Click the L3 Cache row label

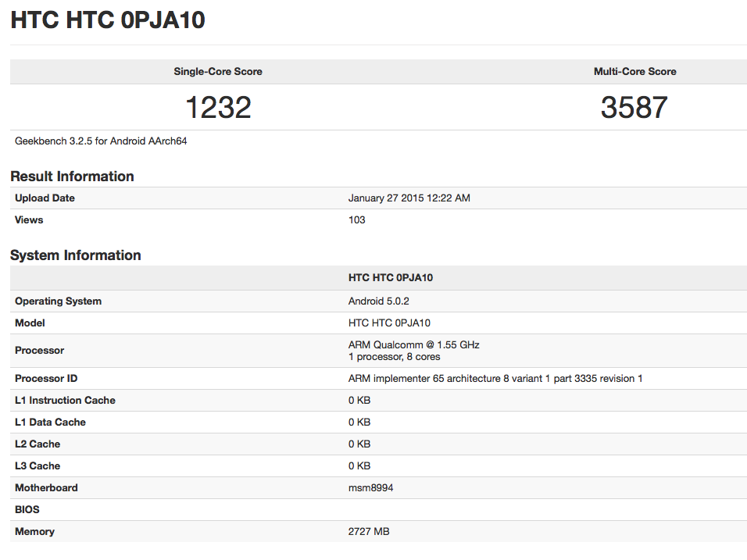(38, 466)
